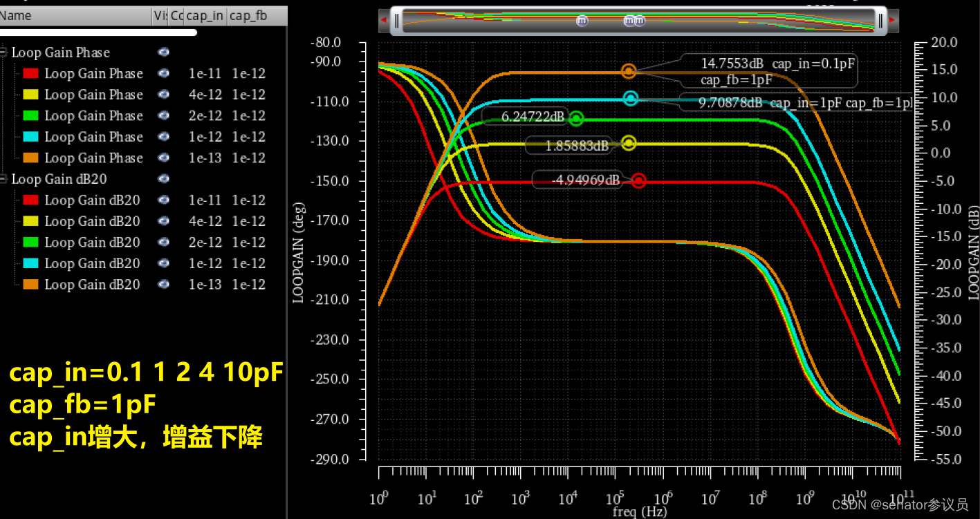Hide cyan Loop Gain Phase 1e-12 trace
This screenshot has width=980, height=519.
[164, 137]
